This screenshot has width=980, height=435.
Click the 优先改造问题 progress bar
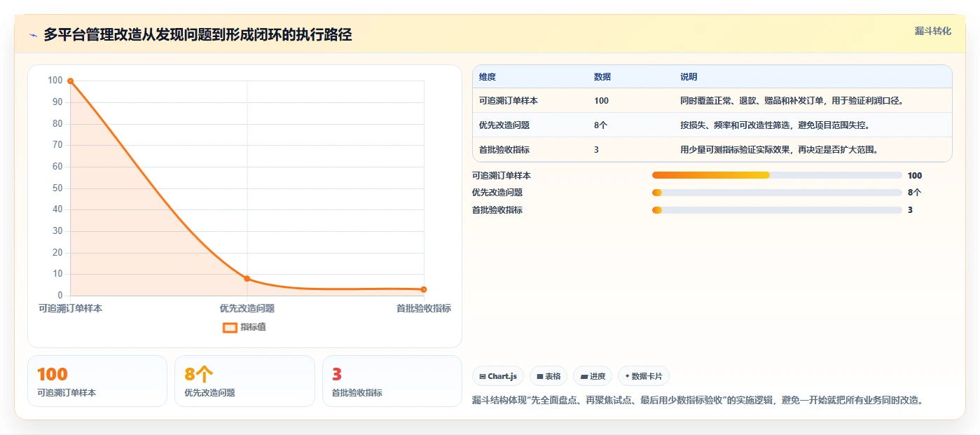tap(777, 193)
